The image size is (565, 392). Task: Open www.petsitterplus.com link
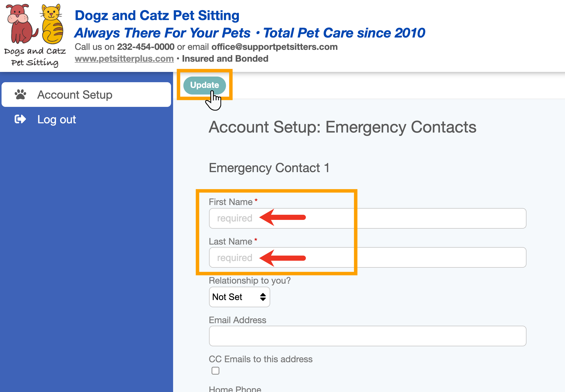click(x=124, y=59)
